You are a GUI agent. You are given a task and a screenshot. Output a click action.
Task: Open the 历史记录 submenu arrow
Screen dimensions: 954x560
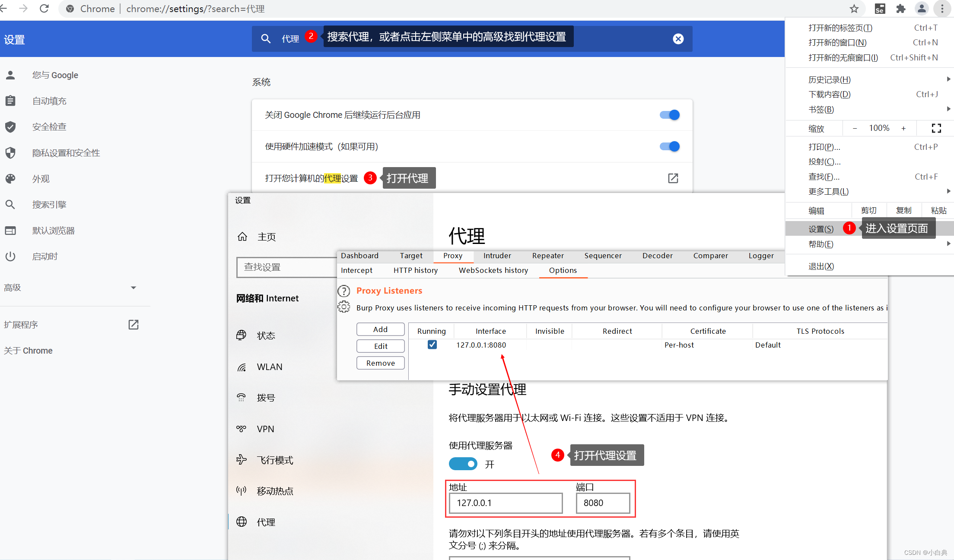point(948,79)
